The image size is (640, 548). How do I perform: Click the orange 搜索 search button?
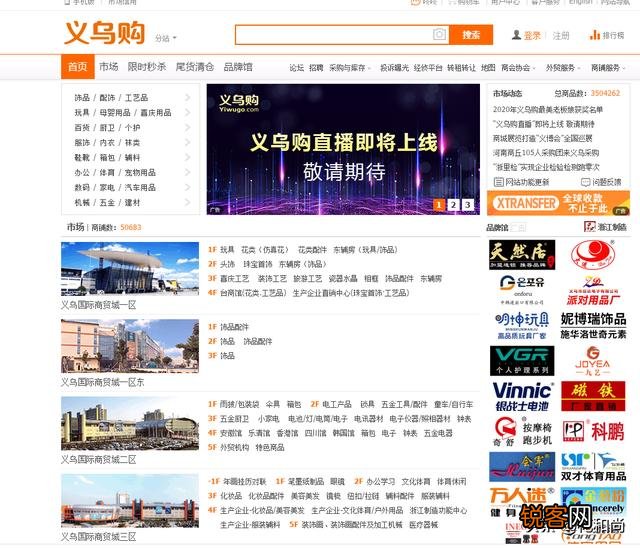471,35
